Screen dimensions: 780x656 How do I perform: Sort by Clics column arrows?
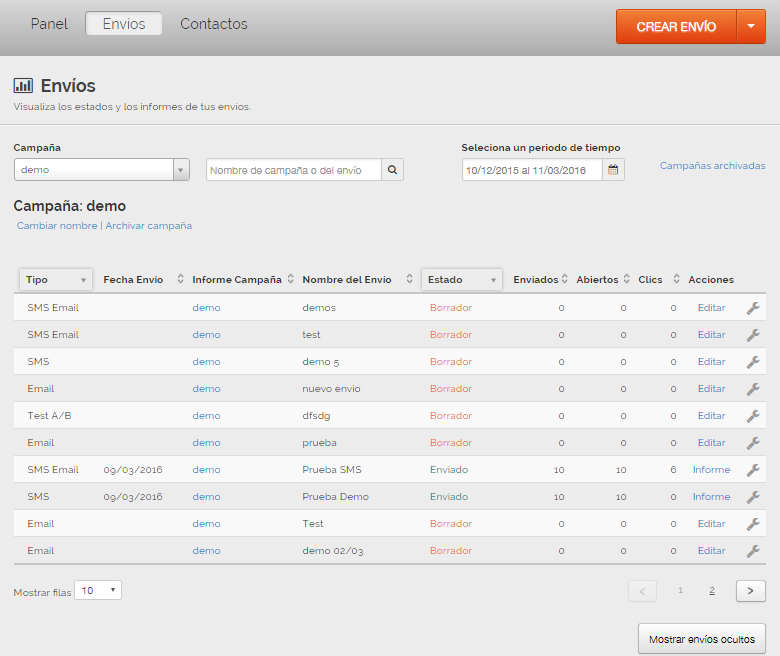[x=677, y=279]
